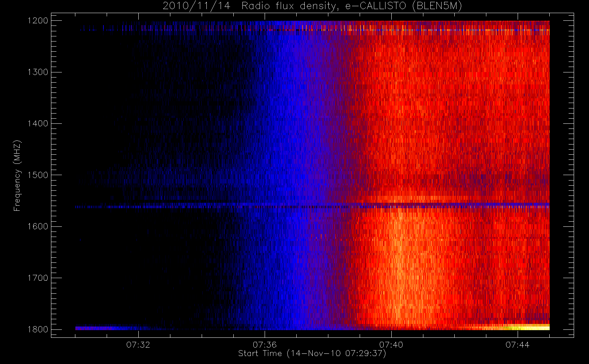The height and width of the screenshot is (364, 589).
Task: Select the 1400 frequency tick label
Action: pos(38,124)
